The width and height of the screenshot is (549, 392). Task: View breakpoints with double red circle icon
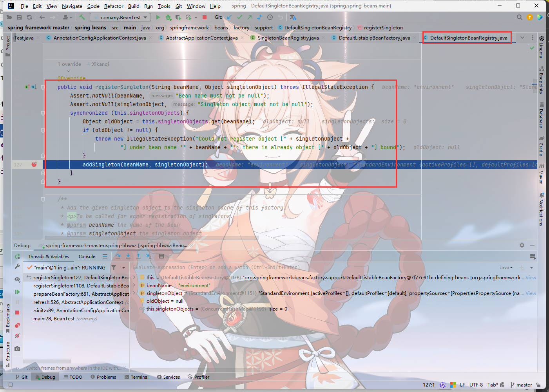17,325
